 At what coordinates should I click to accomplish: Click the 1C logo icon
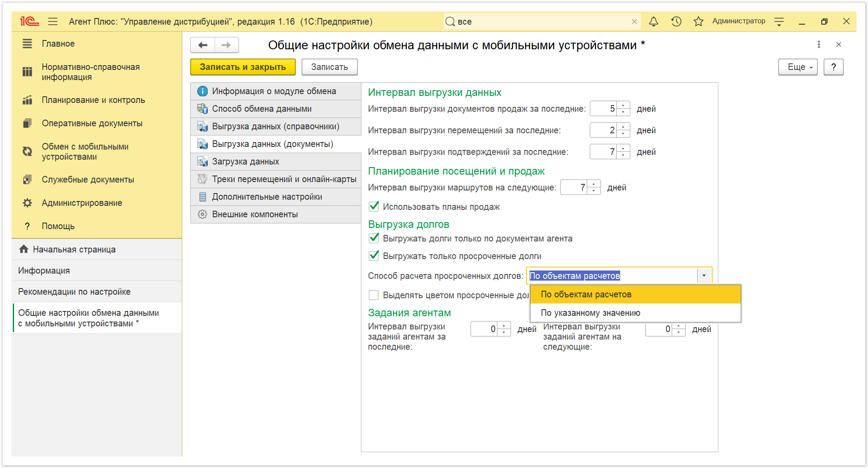(x=29, y=21)
